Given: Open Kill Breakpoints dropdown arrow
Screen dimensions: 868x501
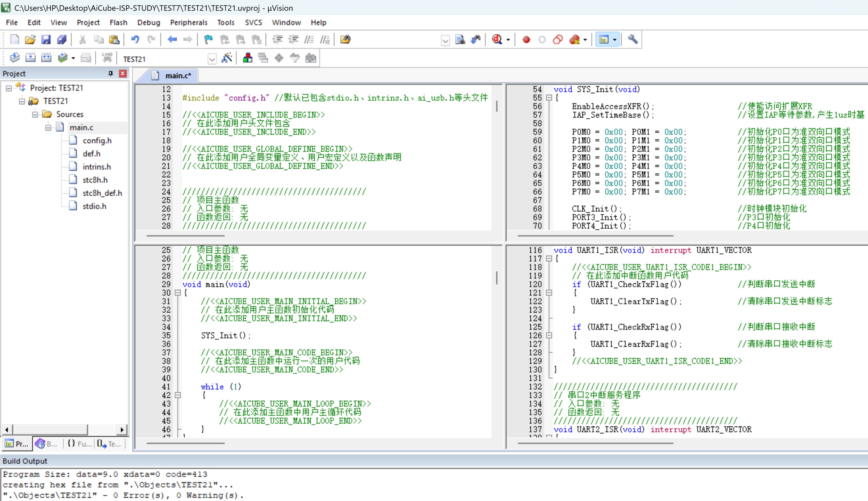Looking at the screenshot, I should 585,40.
